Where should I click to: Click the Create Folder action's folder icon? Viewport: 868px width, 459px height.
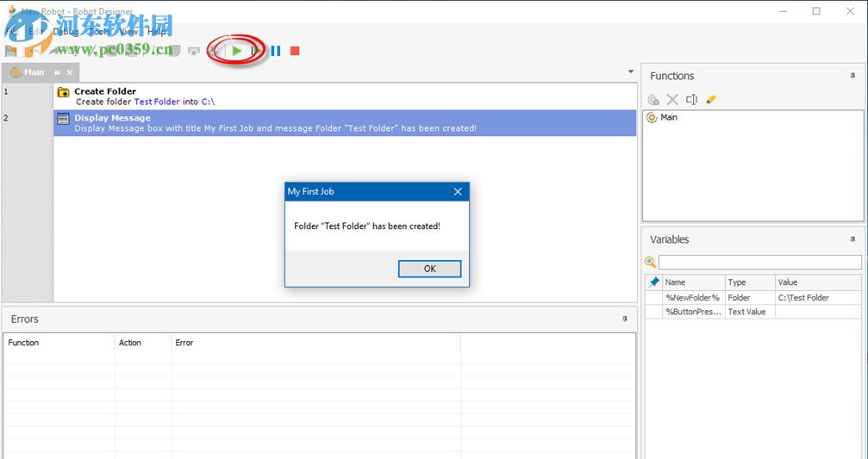tap(63, 92)
